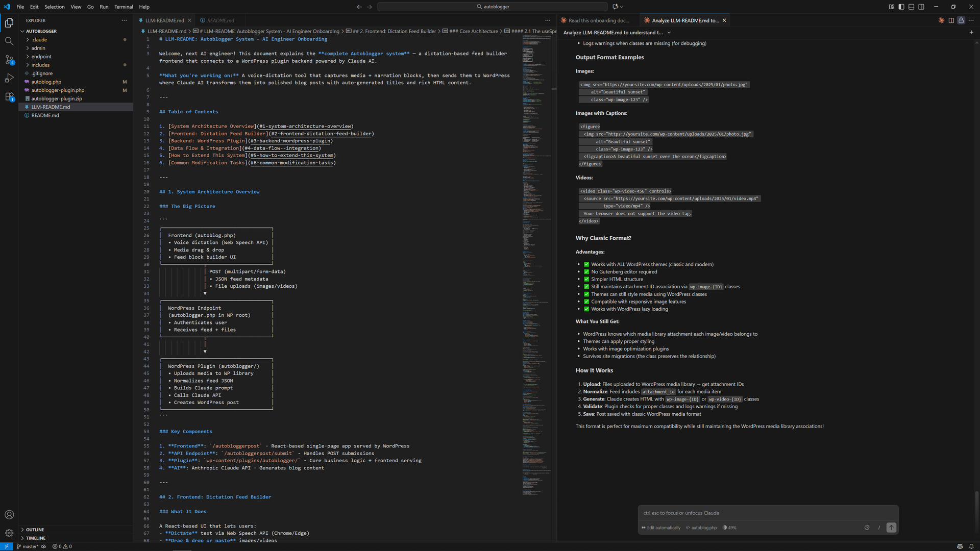This screenshot has width=980, height=551.
Task: Click the master branch in status bar
Action: pos(28,546)
